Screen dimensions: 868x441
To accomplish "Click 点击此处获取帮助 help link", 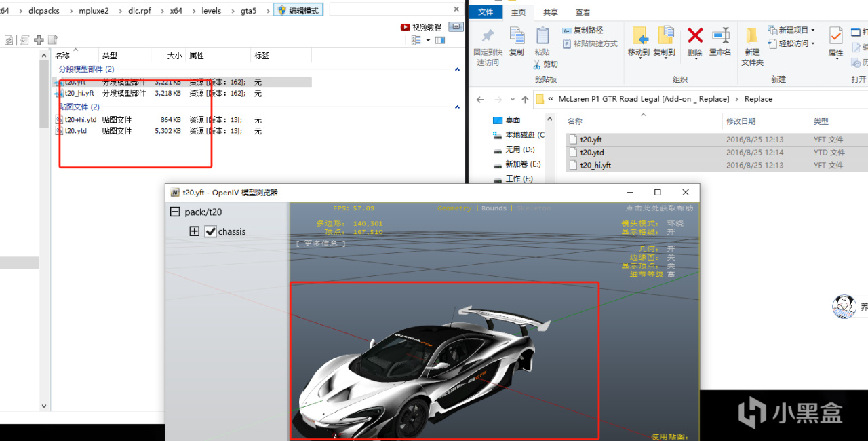I will pyautogui.click(x=660, y=208).
